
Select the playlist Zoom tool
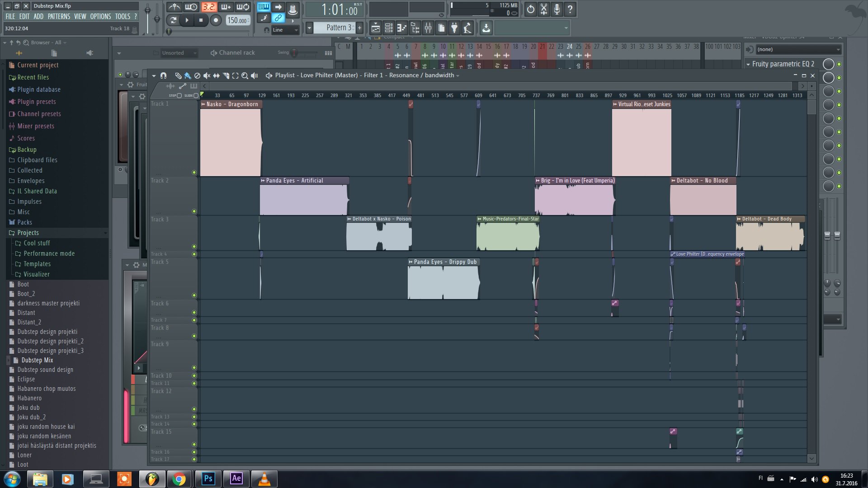tap(245, 75)
